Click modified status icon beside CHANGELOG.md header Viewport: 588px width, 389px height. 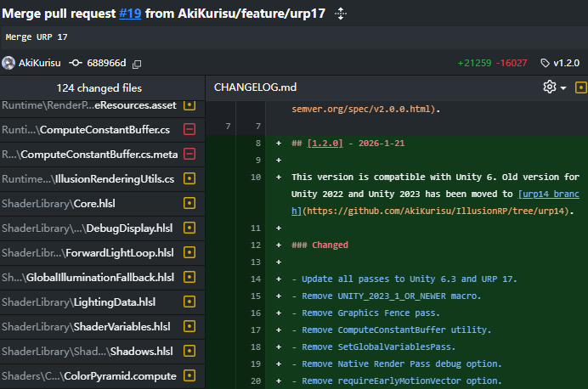[581, 87]
